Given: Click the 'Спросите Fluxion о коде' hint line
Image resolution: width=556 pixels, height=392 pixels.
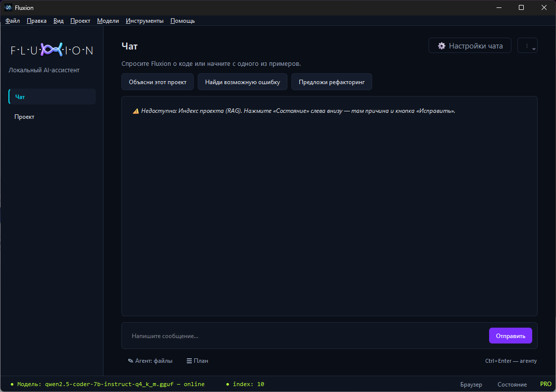Looking at the screenshot, I should [211, 64].
